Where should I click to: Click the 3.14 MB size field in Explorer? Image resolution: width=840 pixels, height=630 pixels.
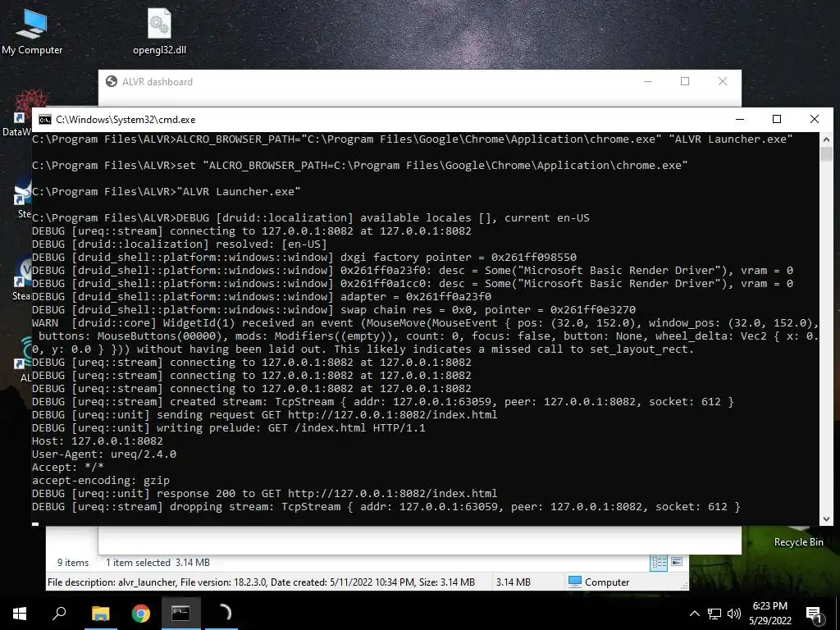(513, 582)
